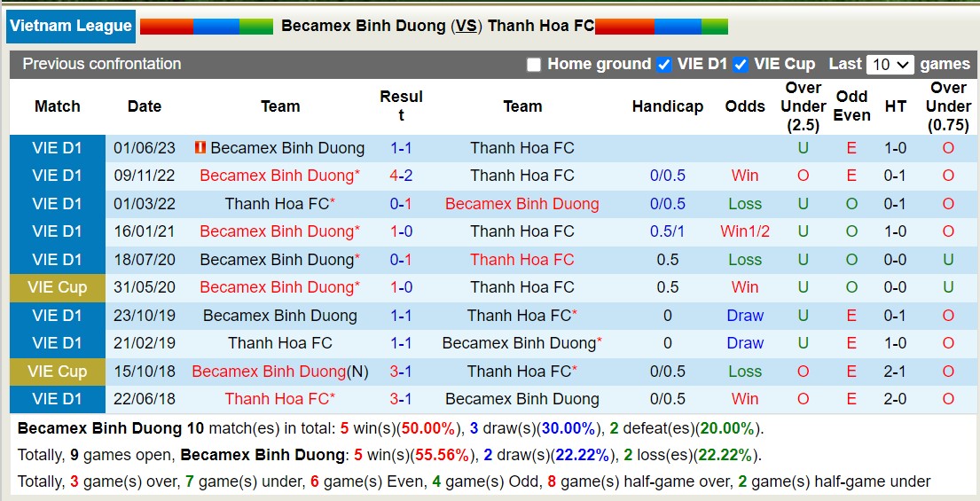
Task: Select the Over Under (0.75) column header
Action: coord(948,106)
